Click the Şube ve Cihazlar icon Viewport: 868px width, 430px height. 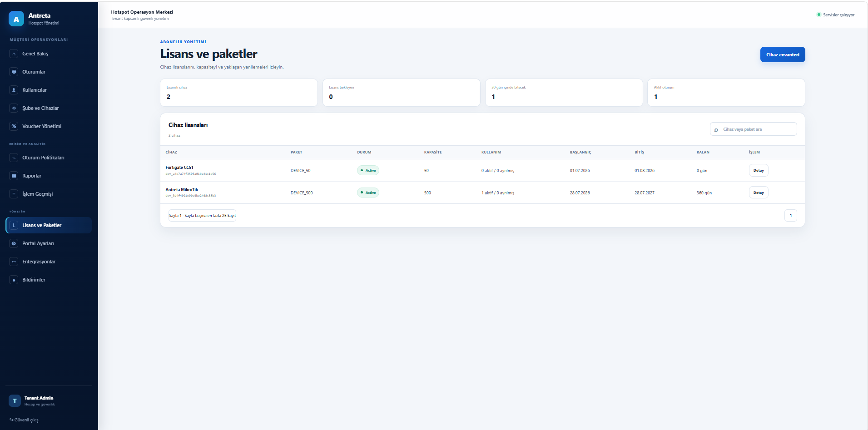pyautogui.click(x=14, y=108)
